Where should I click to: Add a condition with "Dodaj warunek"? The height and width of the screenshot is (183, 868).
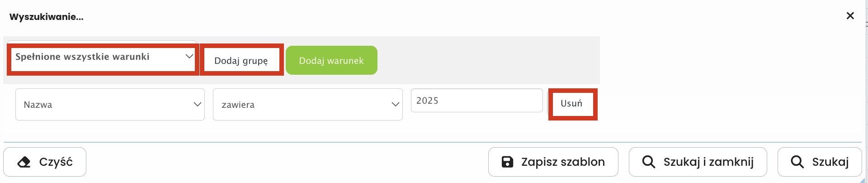pos(331,61)
